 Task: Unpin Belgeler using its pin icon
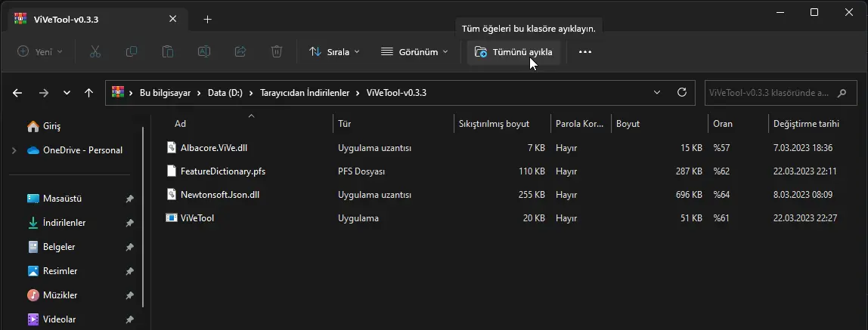tap(129, 247)
